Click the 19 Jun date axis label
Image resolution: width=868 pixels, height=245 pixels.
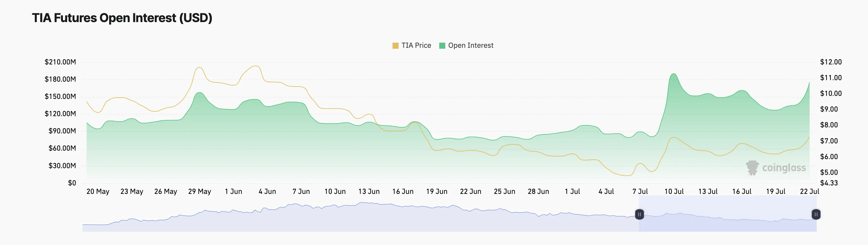436,191
